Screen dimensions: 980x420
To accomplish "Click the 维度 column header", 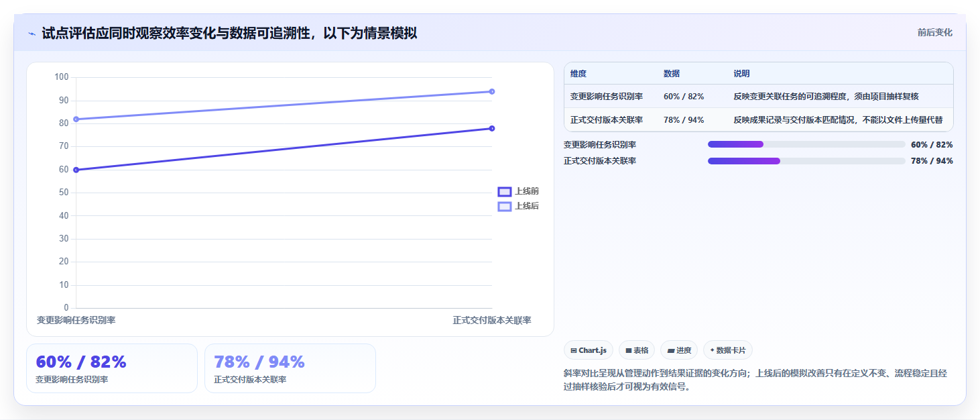I will point(578,74).
